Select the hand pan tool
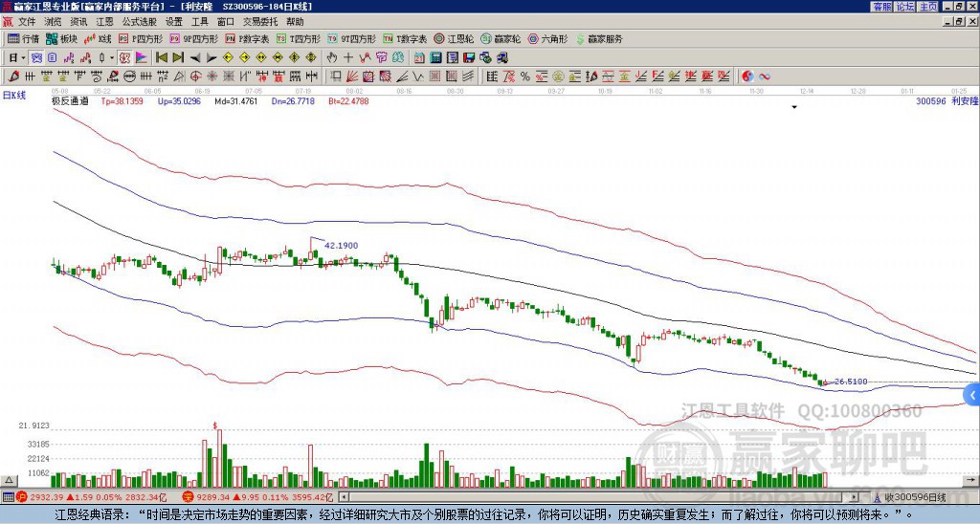This screenshot has width=980, height=524. 332,58
